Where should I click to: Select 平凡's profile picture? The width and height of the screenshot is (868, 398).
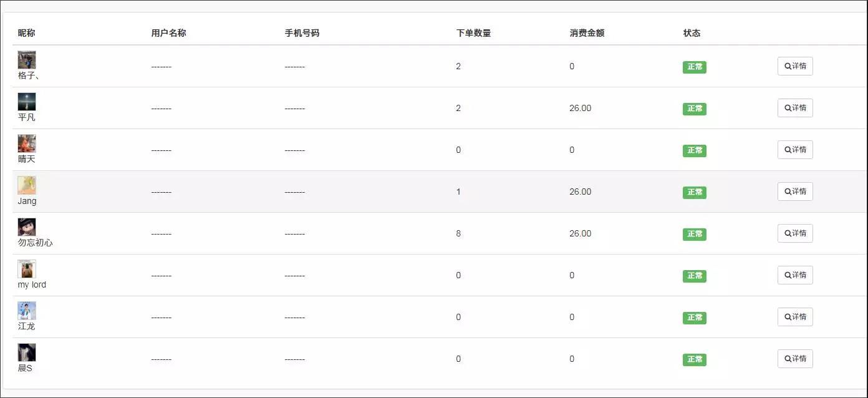(27, 102)
